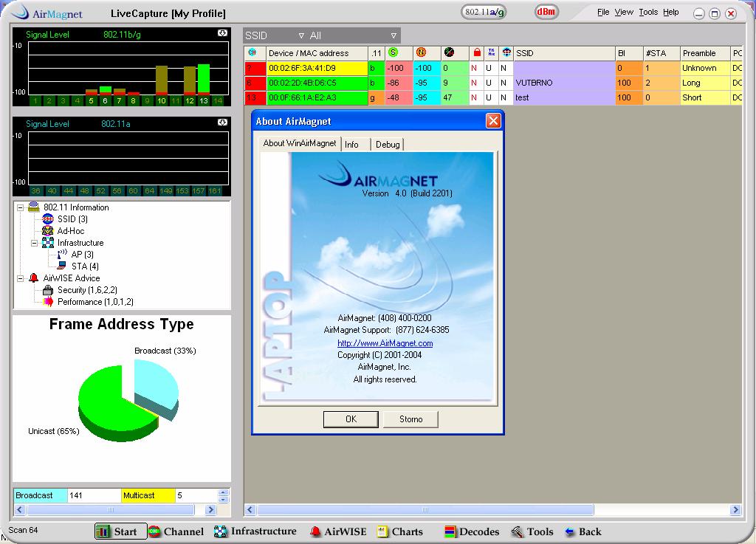Toggle the 802.11a/g band selector
This screenshot has width=756, height=544.
(484, 12)
